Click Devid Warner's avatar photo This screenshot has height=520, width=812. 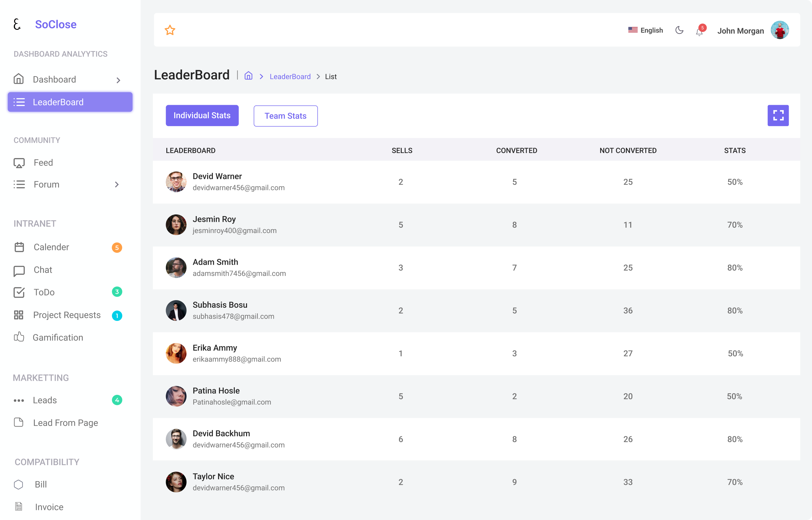click(176, 182)
